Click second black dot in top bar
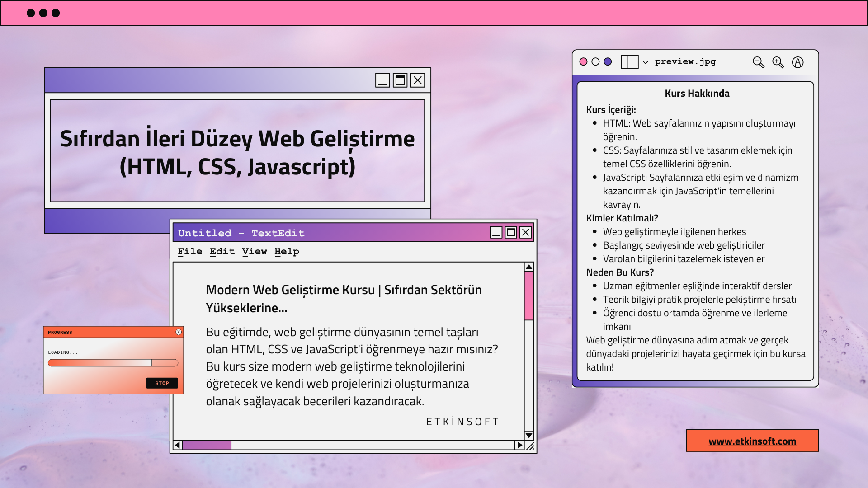The width and height of the screenshot is (868, 488). pos(43,13)
